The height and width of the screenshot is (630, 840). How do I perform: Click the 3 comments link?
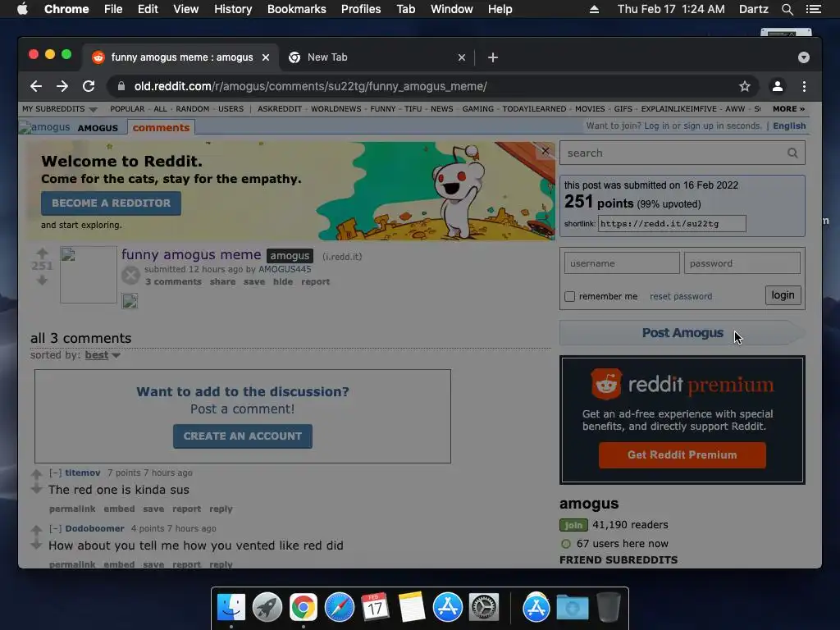(174, 282)
